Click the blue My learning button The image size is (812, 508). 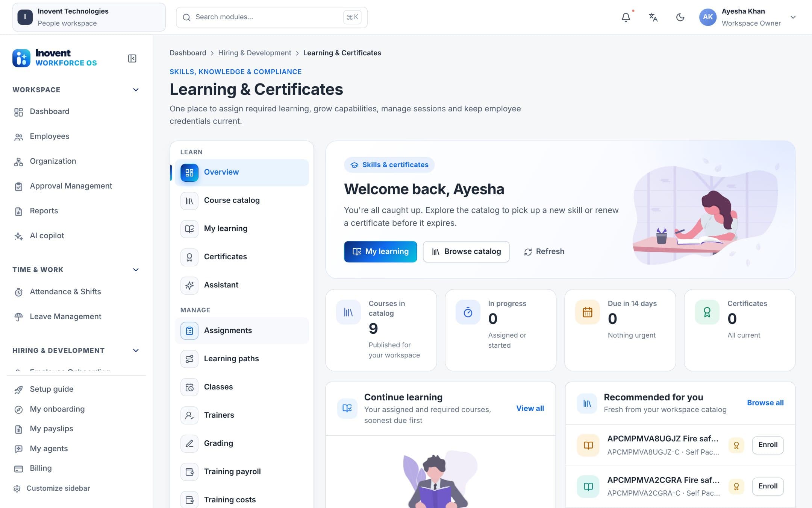coord(380,251)
